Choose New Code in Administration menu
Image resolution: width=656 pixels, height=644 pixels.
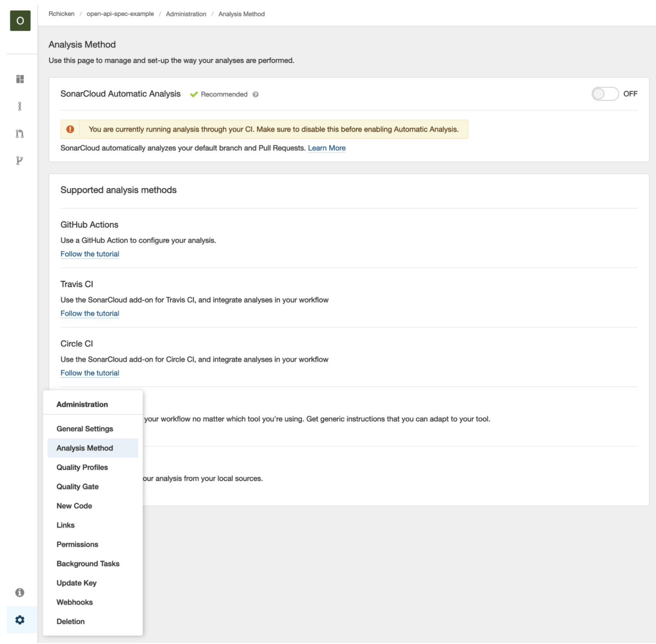click(93, 505)
